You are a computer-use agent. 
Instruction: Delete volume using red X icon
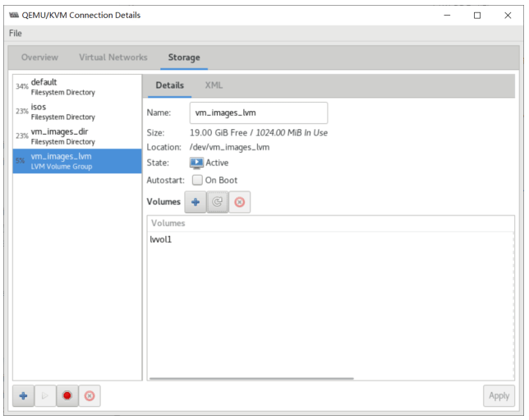click(240, 202)
